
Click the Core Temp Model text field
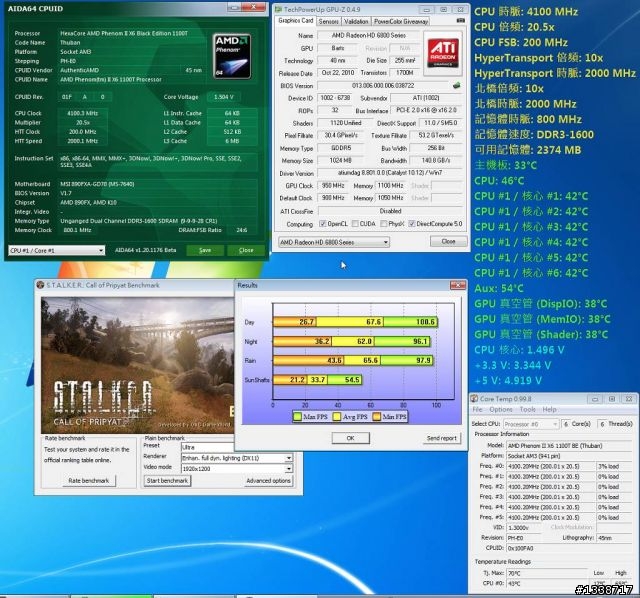[x=569, y=446]
